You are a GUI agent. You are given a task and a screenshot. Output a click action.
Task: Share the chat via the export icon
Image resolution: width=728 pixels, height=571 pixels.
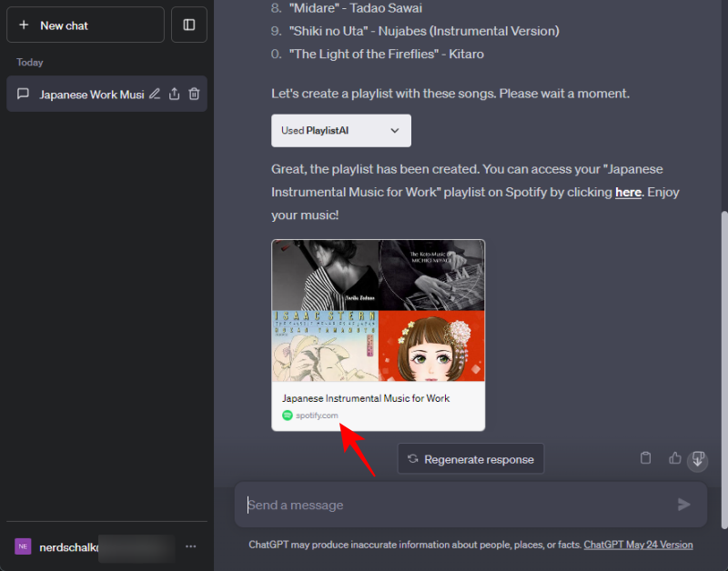click(174, 93)
